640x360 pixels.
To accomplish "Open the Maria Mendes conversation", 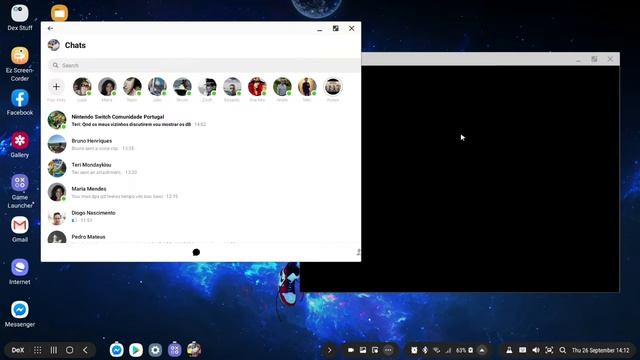I will pyautogui.click(x=201, y=192).
